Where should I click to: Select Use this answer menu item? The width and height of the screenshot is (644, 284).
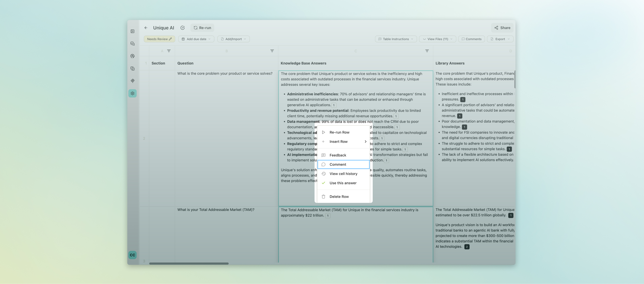pos(343,183)
